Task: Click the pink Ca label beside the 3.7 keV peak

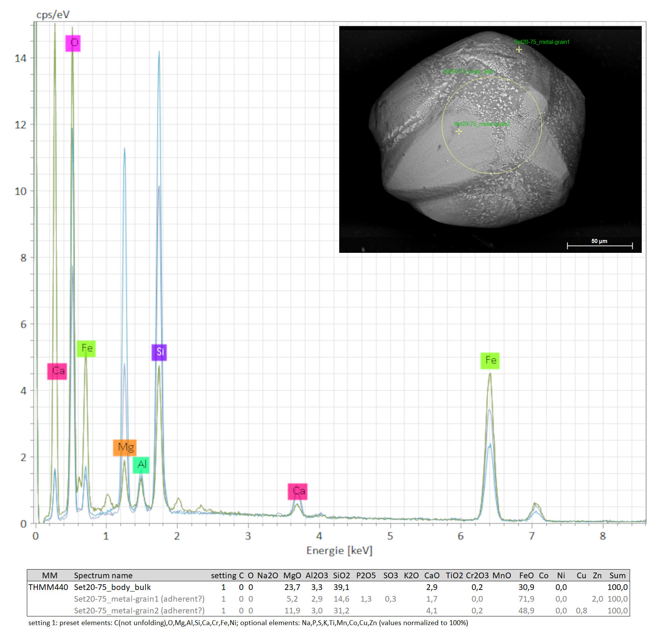Action: click(x=298, y=491)
